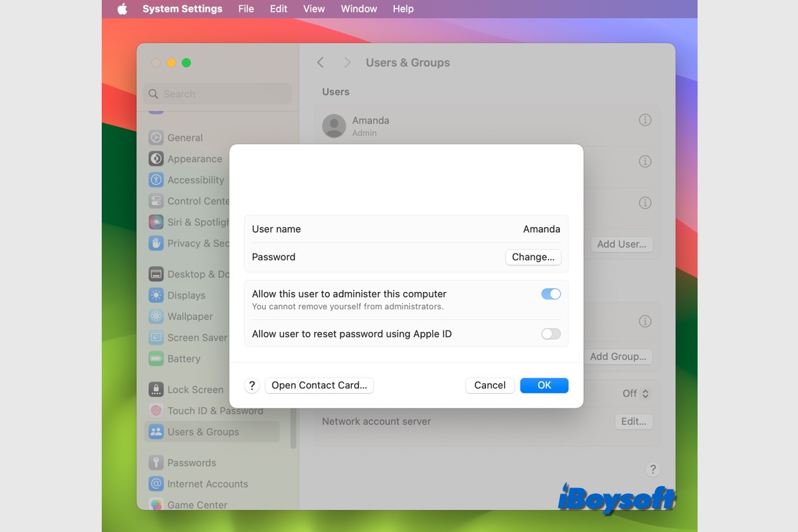Click the info icon next to Amanda
The height and width of the screenshot is (532, 798).
[645, 120]
